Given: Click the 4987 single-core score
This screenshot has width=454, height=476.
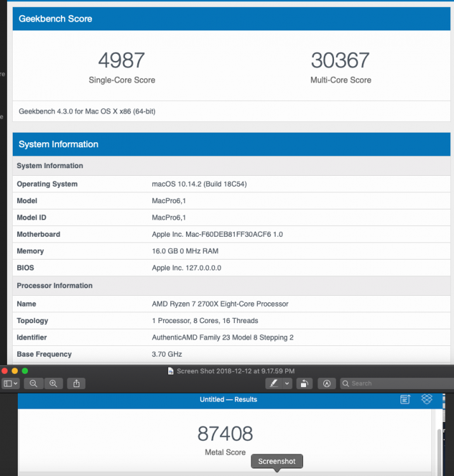Looking at the screenshot, I should [121, 60].
